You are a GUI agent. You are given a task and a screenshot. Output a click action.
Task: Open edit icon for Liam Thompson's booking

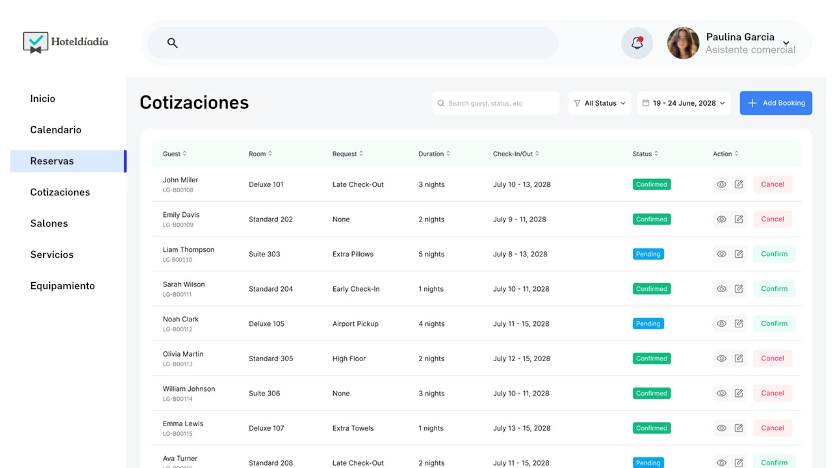739,254
